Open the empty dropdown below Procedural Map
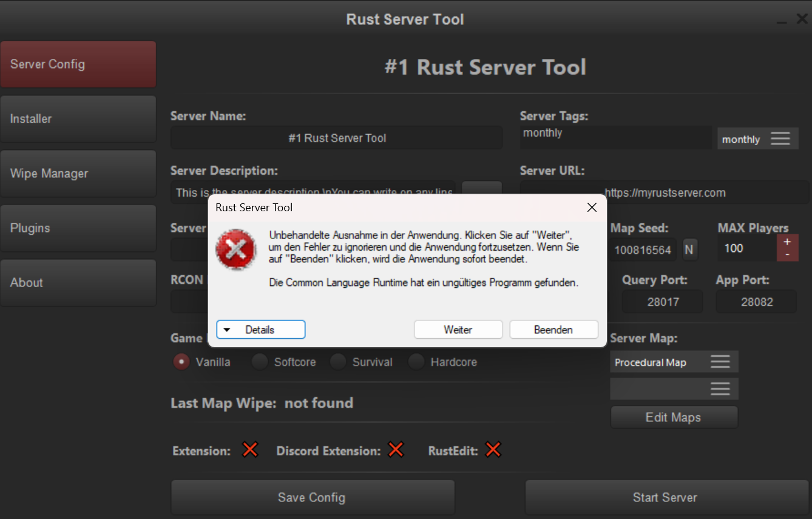Screen dimensions: 812x519 tap(674, 389)
